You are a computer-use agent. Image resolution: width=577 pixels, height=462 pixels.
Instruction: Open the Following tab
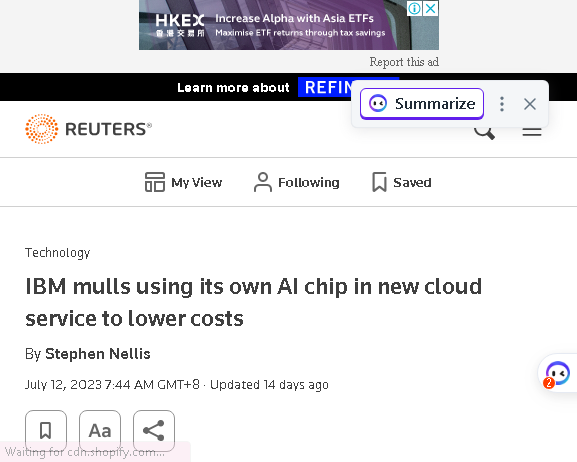coord(297,182)
